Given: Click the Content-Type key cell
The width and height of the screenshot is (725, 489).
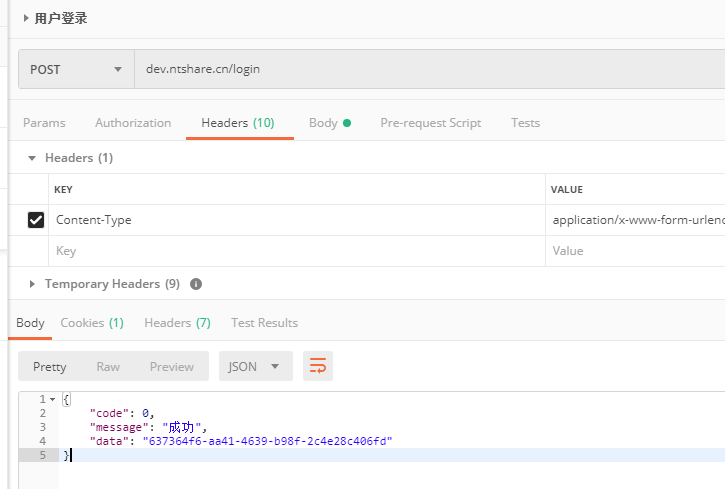Looking at the screenshot, I should coord(297,220).
